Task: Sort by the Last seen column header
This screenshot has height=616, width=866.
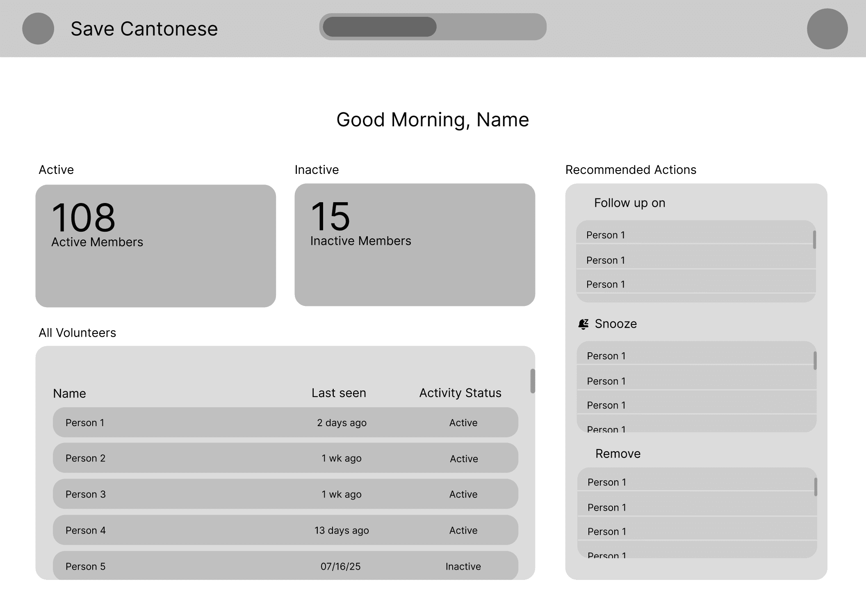Action: [339, 393]
